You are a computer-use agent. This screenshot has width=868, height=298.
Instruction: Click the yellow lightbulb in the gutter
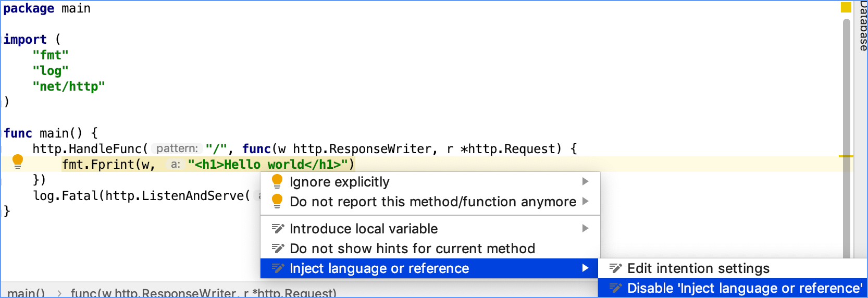pos(17,161)
